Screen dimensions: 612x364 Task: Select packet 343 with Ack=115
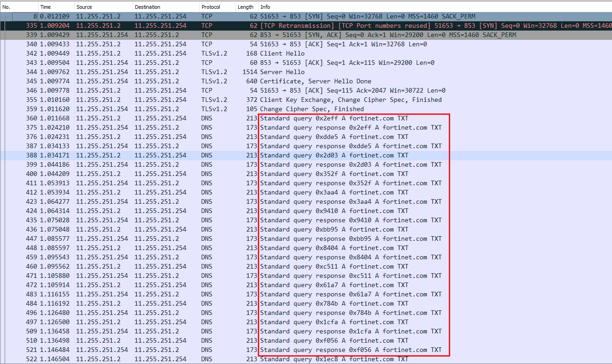click(306, 63)
